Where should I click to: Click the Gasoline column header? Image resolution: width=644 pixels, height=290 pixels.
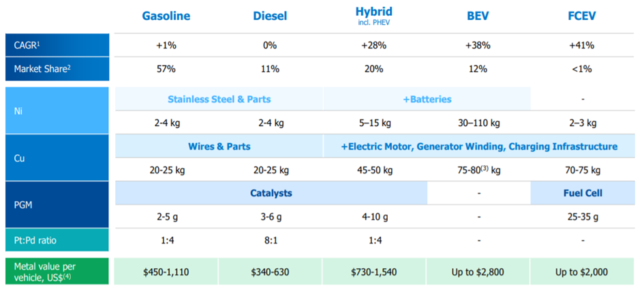click(166, 16)
